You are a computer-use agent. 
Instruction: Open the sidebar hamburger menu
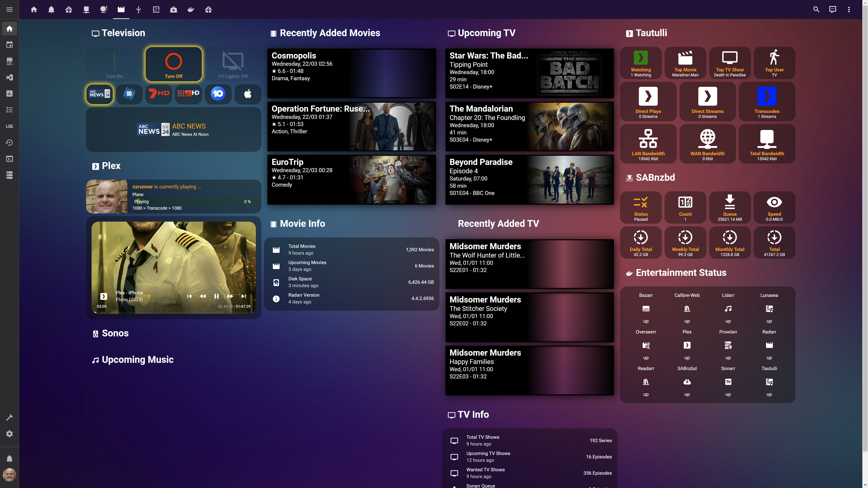9,9
